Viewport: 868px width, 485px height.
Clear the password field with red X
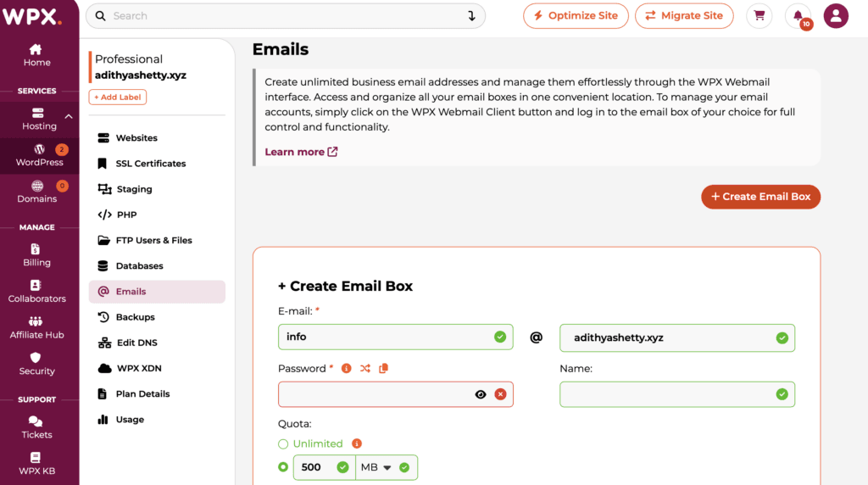(500, 394)
